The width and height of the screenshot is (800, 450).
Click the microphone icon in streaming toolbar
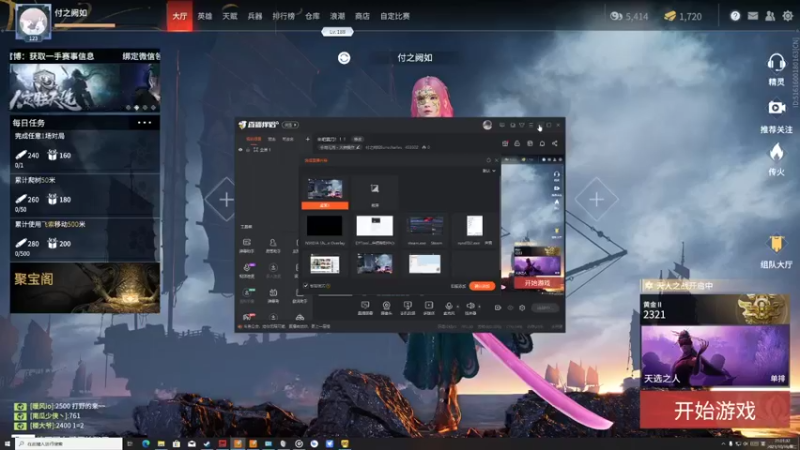point(448,306)
